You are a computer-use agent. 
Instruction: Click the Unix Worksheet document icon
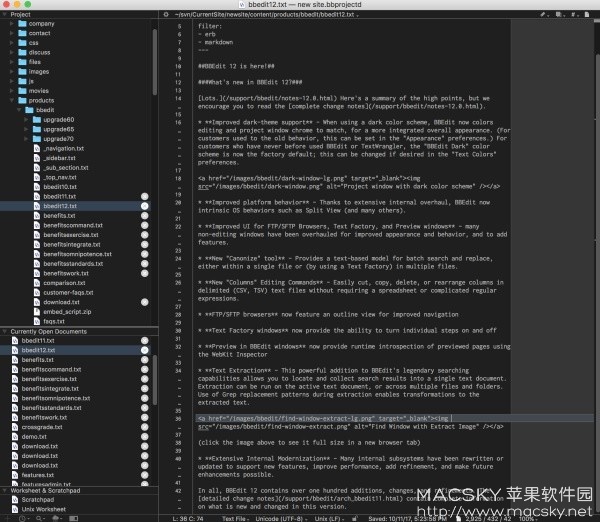(15, 509)
